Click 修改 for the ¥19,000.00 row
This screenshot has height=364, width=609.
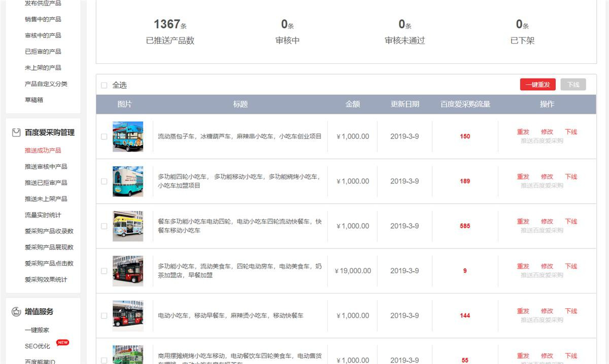547,266
